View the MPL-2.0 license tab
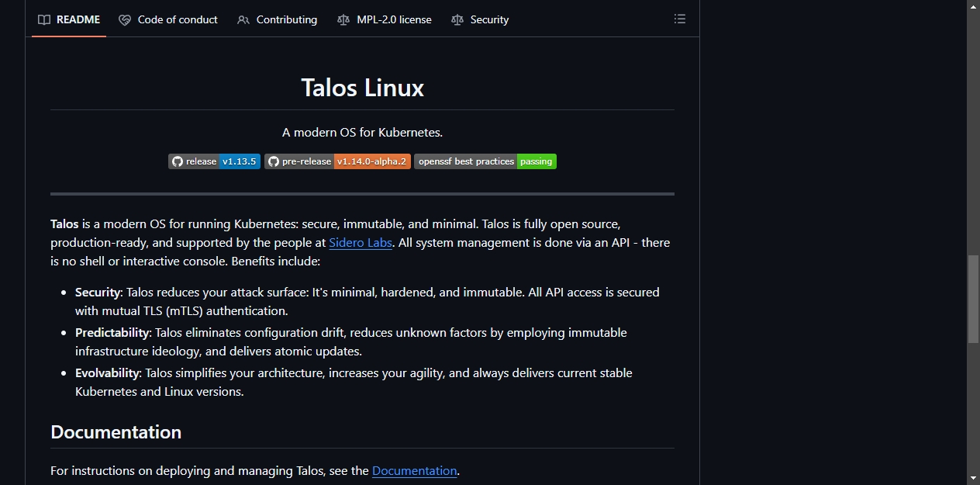The image size is (980, 485). pos(385,19)
